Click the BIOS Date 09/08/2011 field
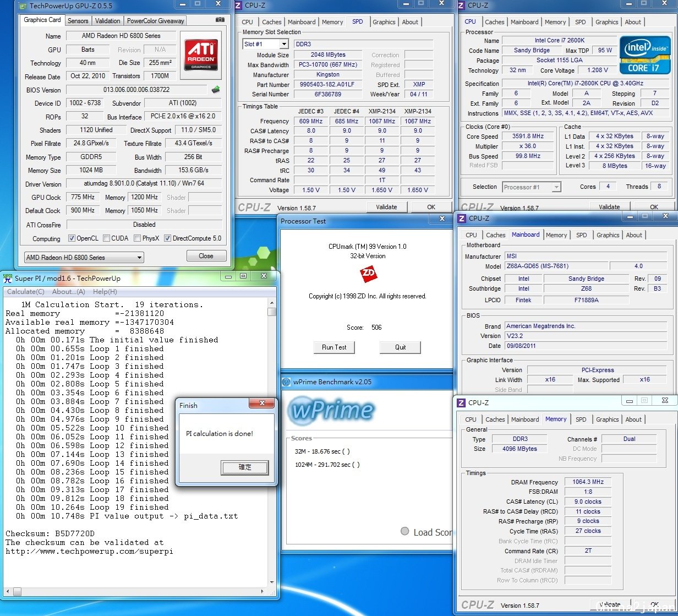Screen dimensions: 678x616 586,346
